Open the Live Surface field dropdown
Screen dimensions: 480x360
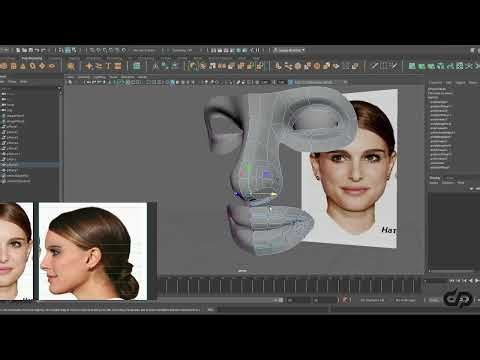tap(144, 50)
